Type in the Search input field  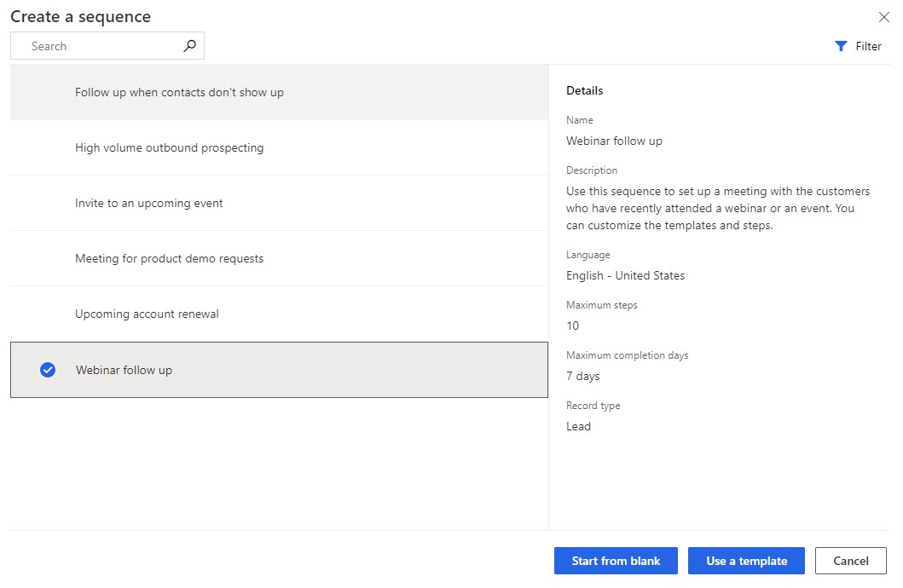pyautogui.click(x=102, y=46)
